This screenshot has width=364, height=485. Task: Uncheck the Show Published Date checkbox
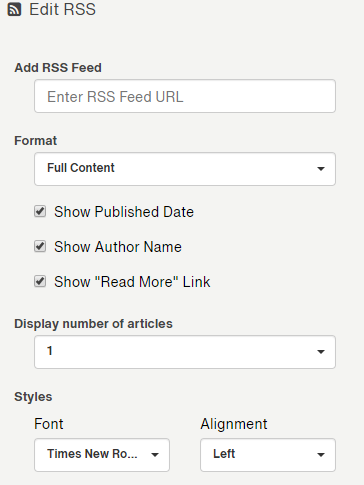(x=40, y=211)
